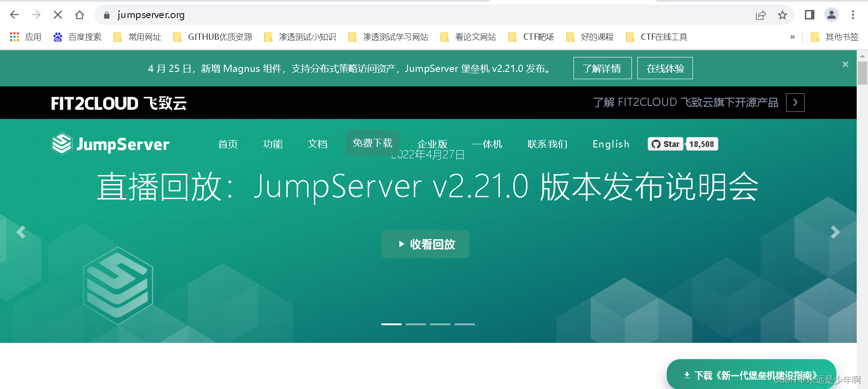Open the 文档 nav item
868x389 pixels.
click(318, 144)
